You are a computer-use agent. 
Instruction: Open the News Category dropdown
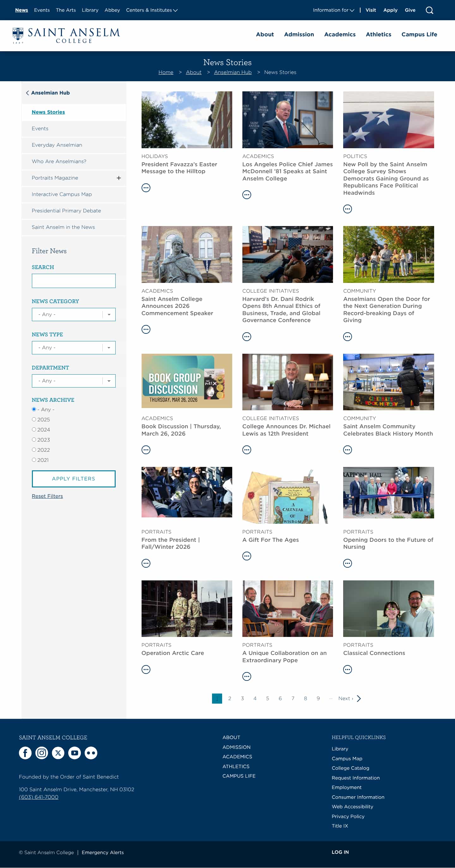pos(73,315)
